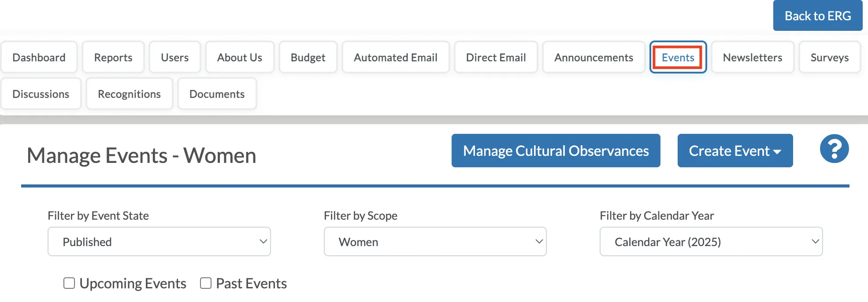868x302 pixels.
Task: Open Manage Cultural Observances
Action: [x=556, y=151]
